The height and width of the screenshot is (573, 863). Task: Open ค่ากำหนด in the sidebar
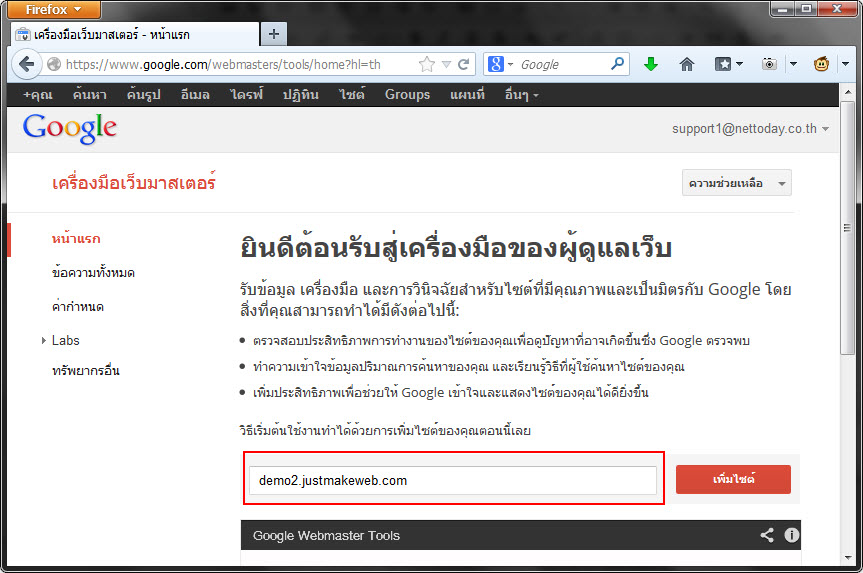click(x=78, y=307)
